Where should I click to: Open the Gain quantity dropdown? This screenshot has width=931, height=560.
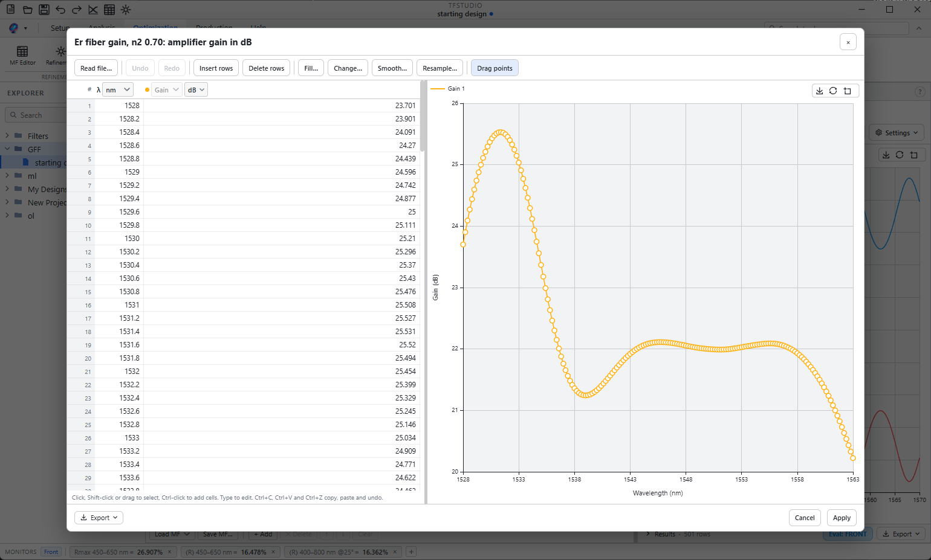[x=166, y=89]
